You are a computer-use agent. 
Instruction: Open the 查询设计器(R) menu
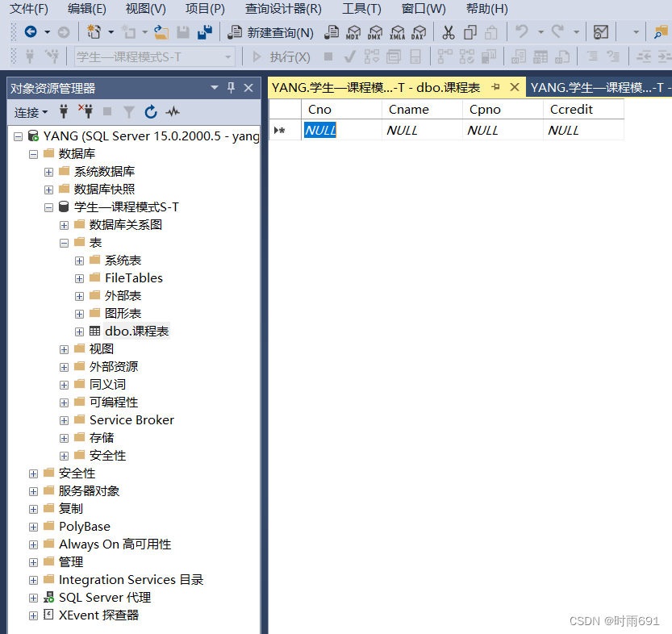[283, 9]
